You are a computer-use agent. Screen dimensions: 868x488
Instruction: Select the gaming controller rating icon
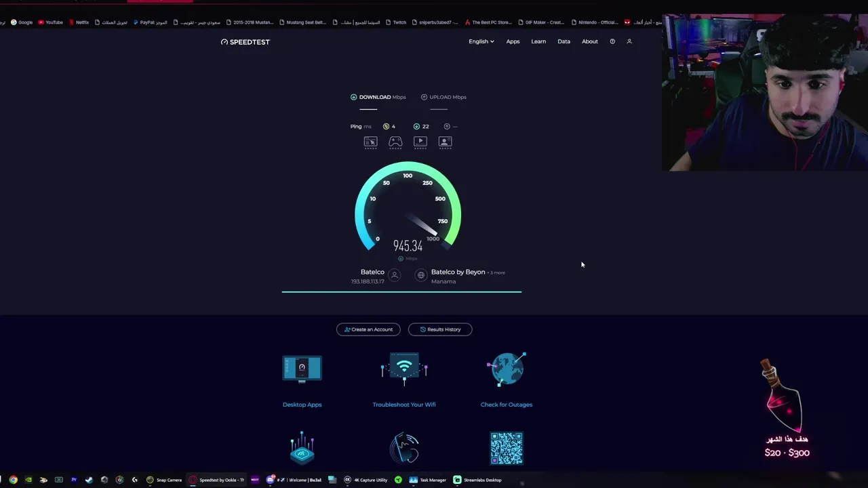pos(395,142)
